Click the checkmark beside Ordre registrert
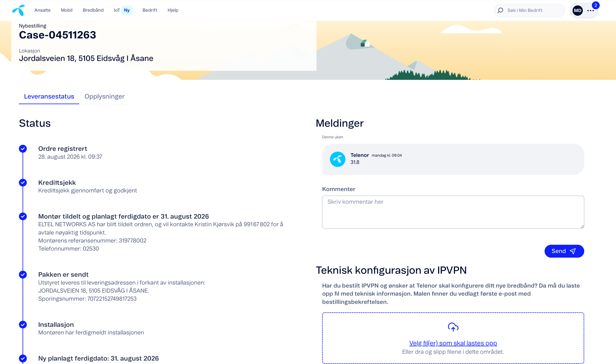 pos(23,149)
